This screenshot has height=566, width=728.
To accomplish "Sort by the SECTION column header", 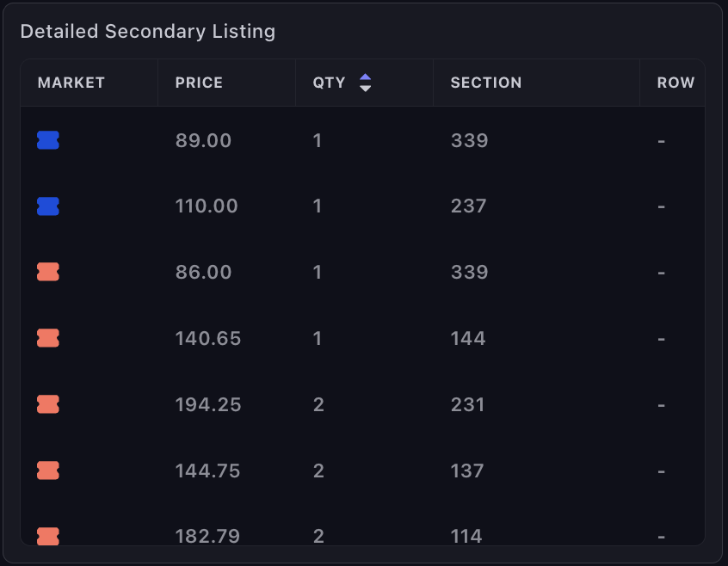I will point(486,83).
